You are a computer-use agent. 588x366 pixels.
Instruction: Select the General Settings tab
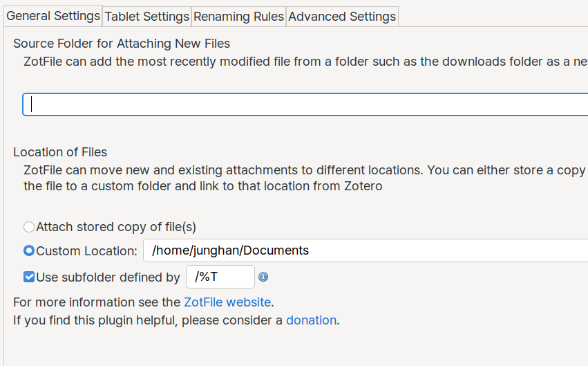click(x=53, y=16)
